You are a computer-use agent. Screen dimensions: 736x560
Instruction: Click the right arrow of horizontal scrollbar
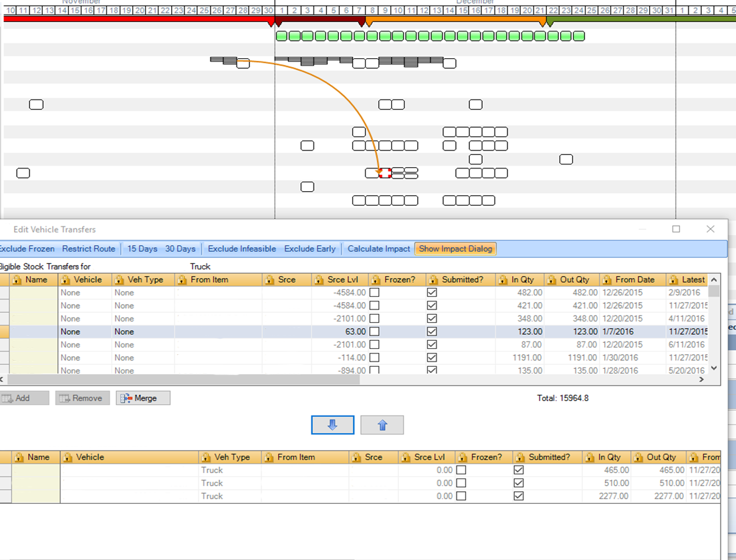[x=701, y=380]
